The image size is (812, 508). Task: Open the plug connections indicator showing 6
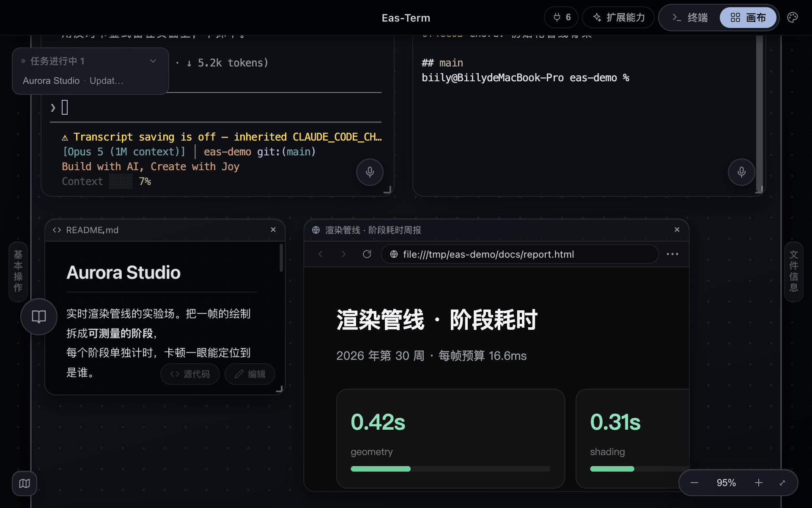pos(561,17)
